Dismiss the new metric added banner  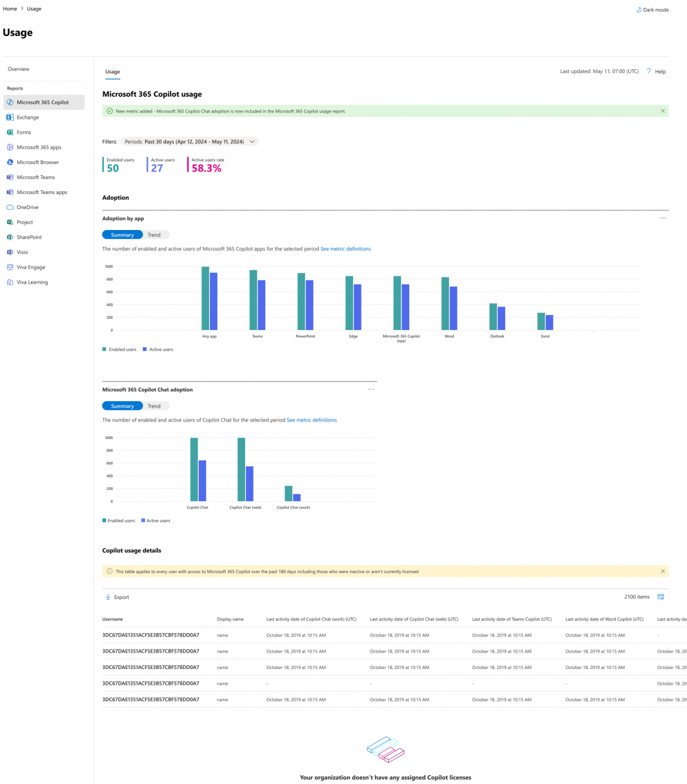pyautogui.click(x=663, y=110)
